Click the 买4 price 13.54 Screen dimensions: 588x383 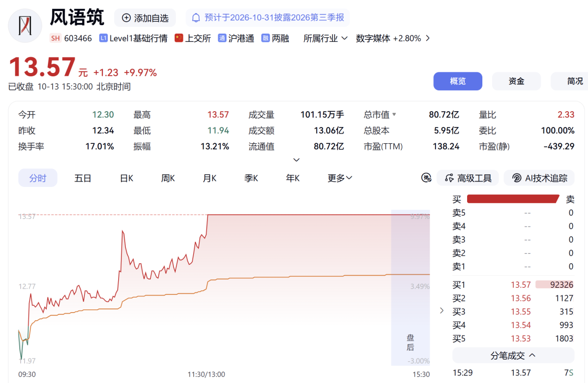coord(521,325)
